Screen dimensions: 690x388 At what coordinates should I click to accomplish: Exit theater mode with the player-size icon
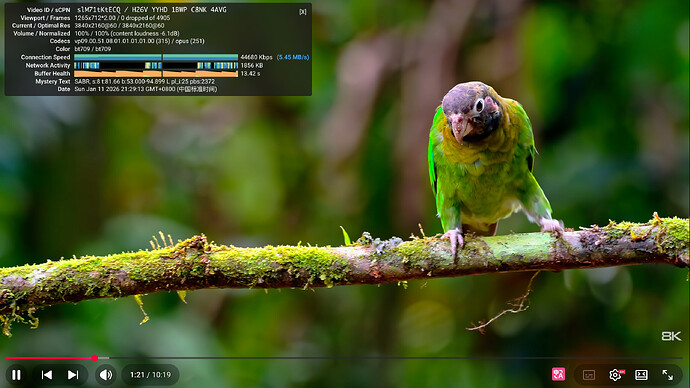[x=641, y=375]
